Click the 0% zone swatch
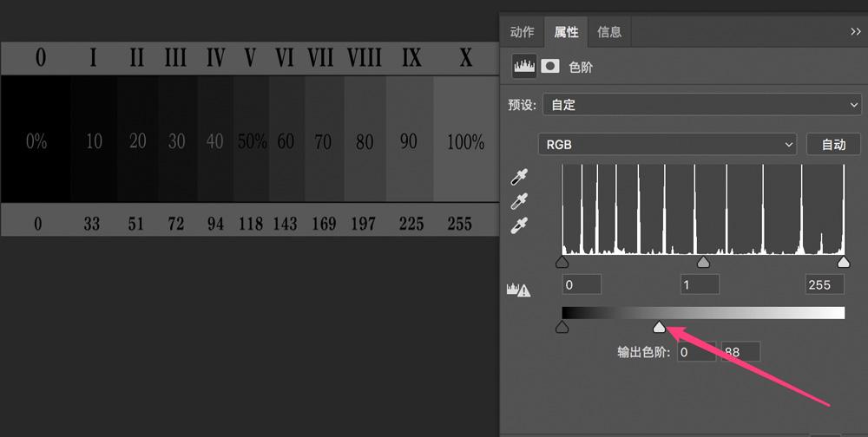Viewport: 868px width, 437px height. [36, 139]
